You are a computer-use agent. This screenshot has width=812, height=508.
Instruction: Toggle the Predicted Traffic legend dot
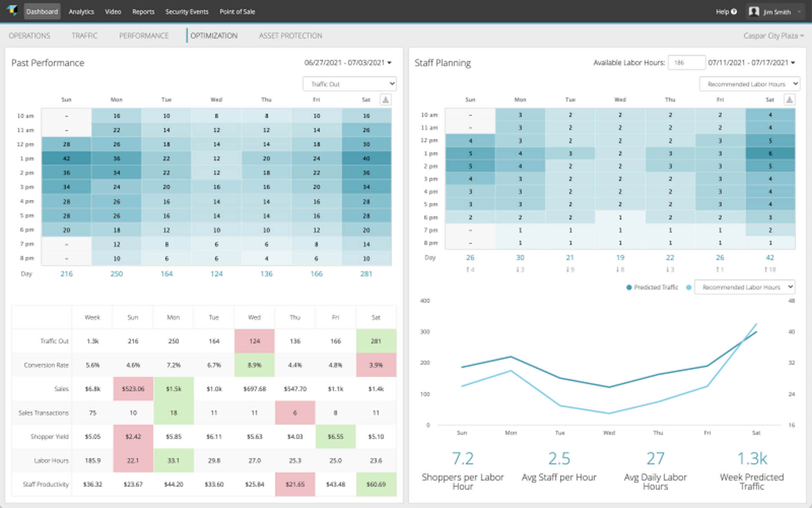[629, 287]
